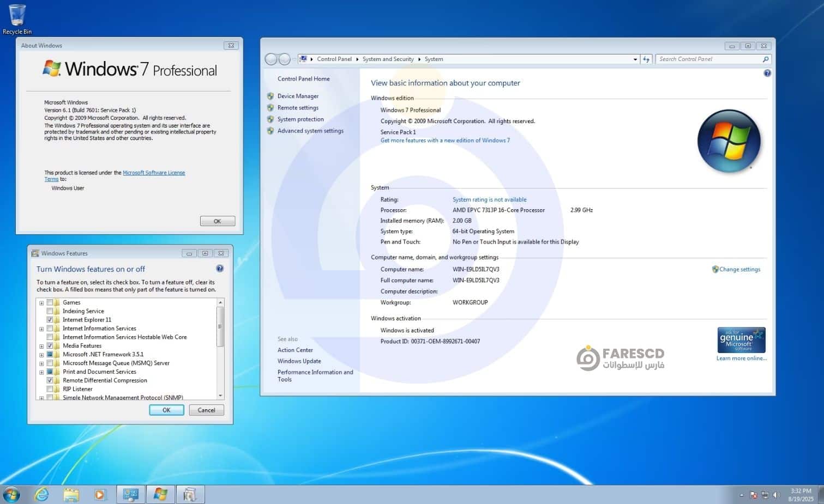
Task: Open address bar history dropdown arrow
Action: point(635,59)
